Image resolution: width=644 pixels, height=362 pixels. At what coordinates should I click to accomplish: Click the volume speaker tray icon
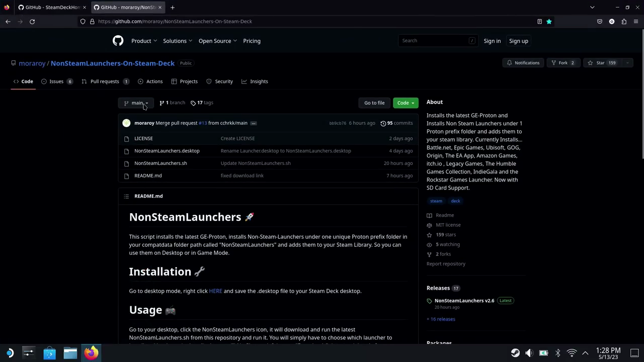pyautogui.click(x=529, y=353)
